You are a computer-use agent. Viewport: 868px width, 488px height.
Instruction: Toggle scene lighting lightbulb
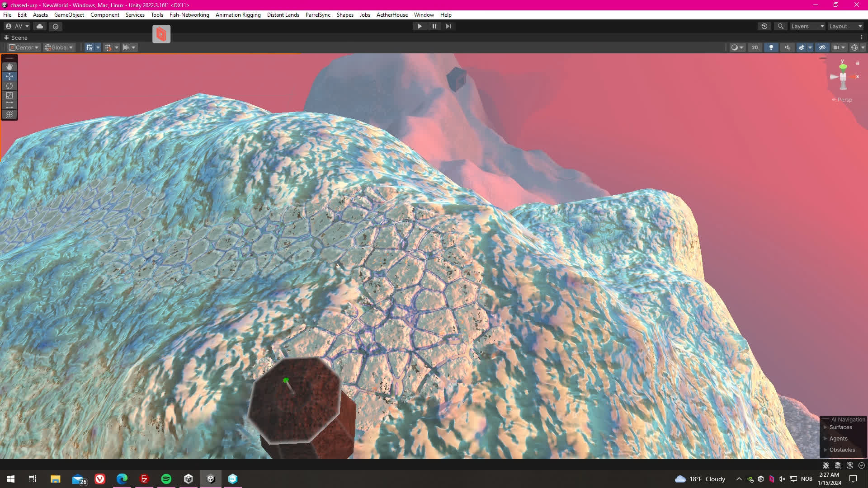771,47
